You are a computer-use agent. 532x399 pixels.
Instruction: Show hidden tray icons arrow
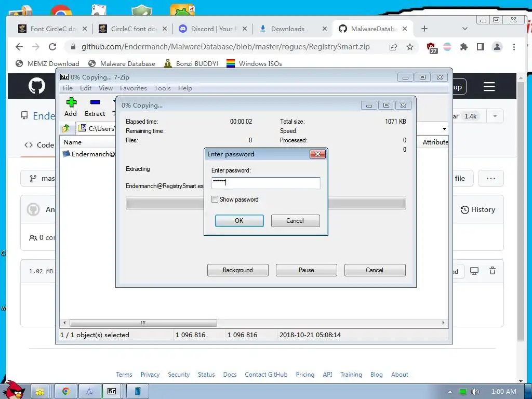point(450,392)
